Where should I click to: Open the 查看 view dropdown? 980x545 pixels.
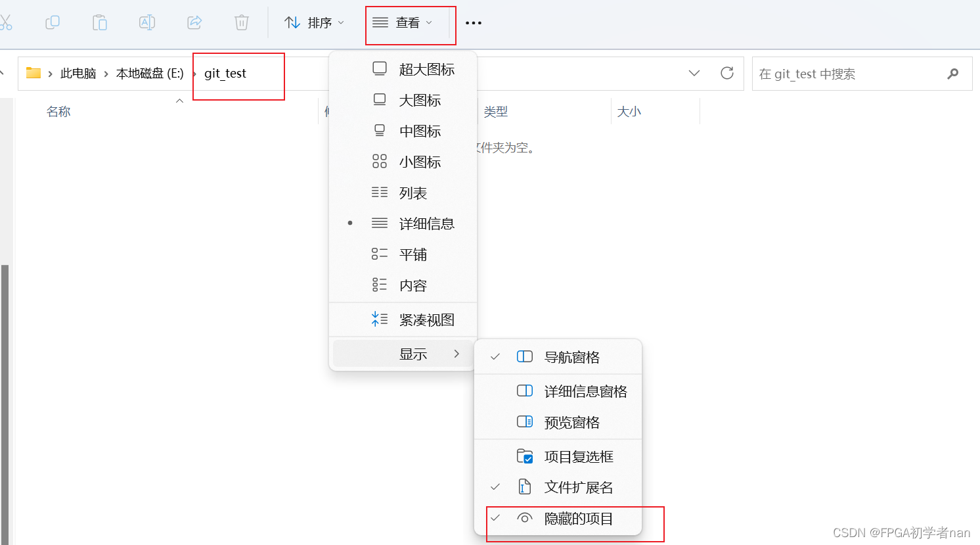[x=403, y=23]
